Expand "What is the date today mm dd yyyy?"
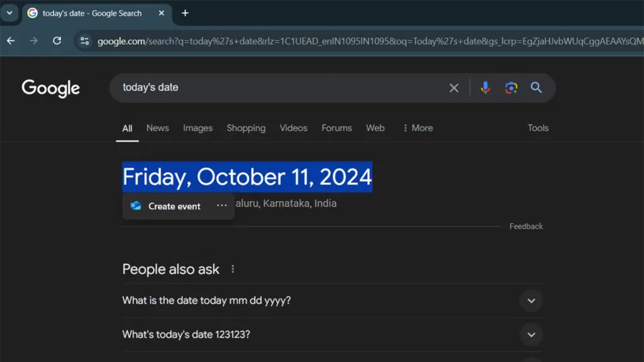Screen dimensions: 644x362 pos(531,301)
